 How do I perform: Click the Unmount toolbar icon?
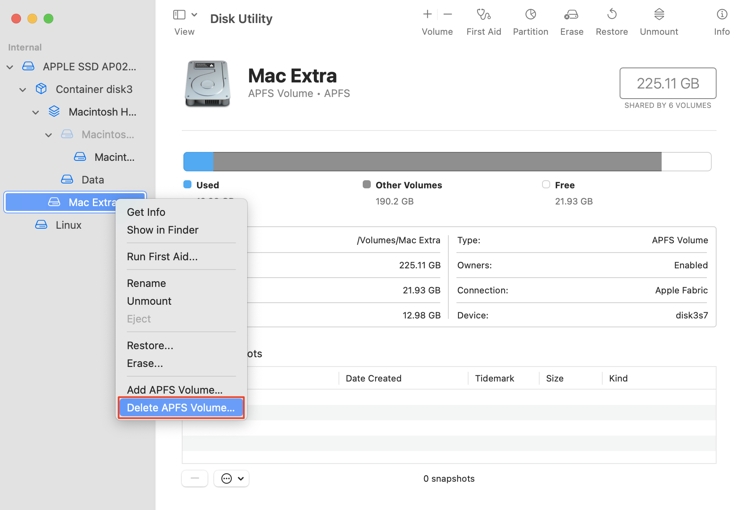coord(659,14)
